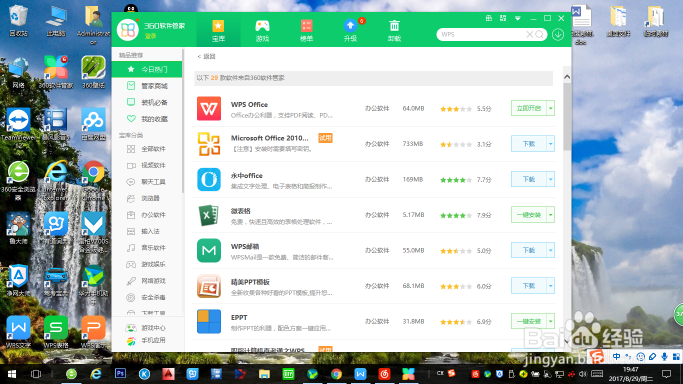This screenshot has width=683, height=384.
Task: Click 立即开启 for WPS Office
Action: tap(529, 108)
